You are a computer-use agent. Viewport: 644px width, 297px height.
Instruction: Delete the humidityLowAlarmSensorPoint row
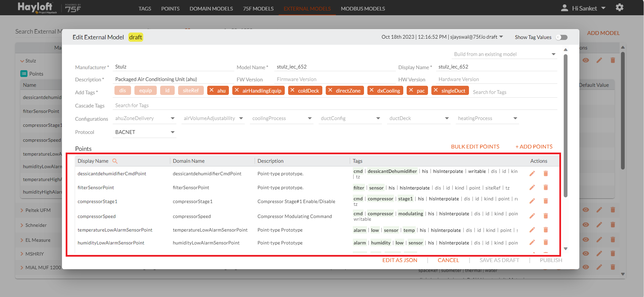point(546,242)
